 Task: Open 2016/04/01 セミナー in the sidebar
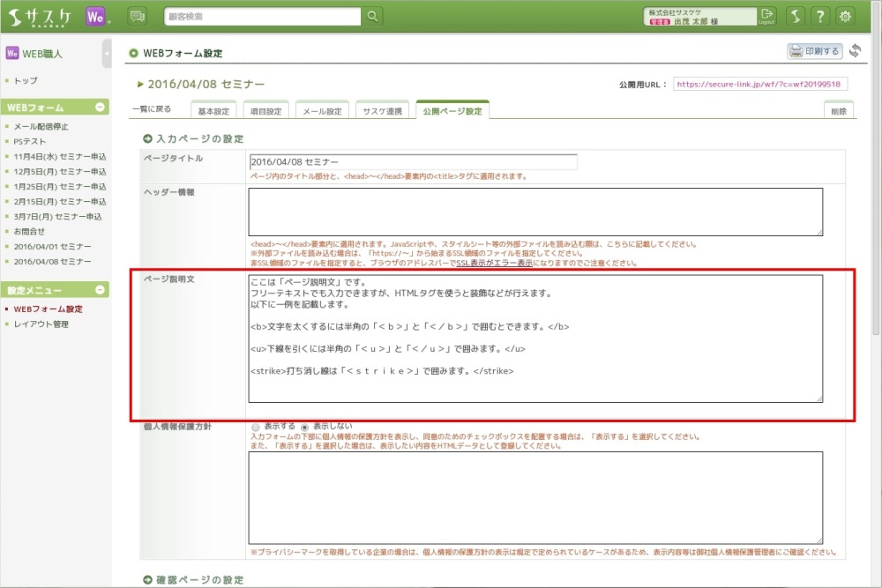point(52,246)
